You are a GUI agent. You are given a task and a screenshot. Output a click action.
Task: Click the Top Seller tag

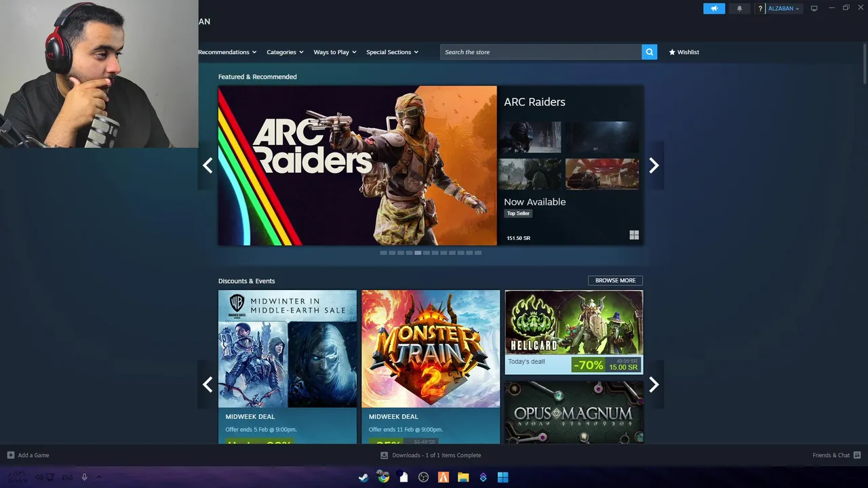click(x=518, y=213)
